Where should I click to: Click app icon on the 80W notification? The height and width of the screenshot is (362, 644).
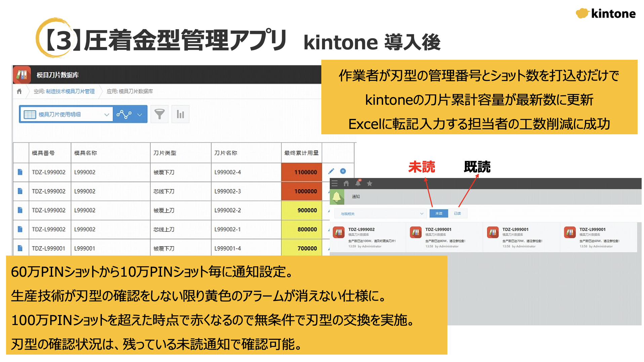(x=416, y=232)
